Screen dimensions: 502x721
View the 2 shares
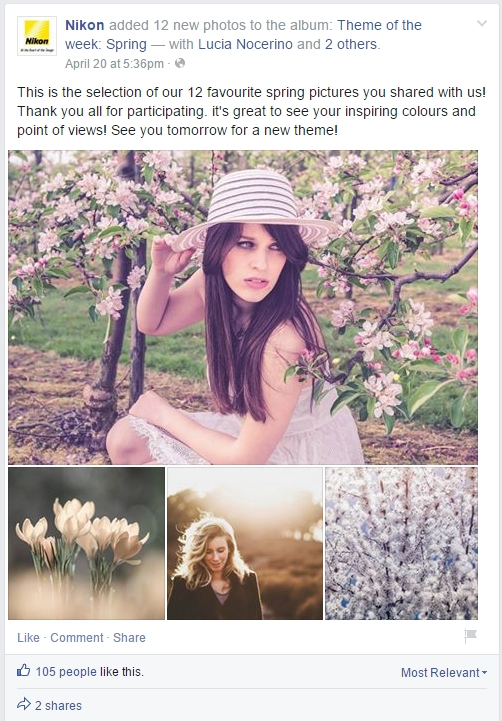point(58,705)
